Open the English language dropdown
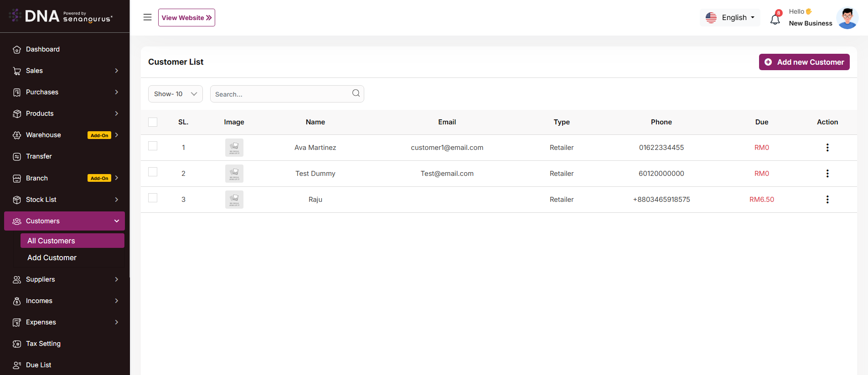Screen dimensions: 868x375 click(x=730, y=18)
